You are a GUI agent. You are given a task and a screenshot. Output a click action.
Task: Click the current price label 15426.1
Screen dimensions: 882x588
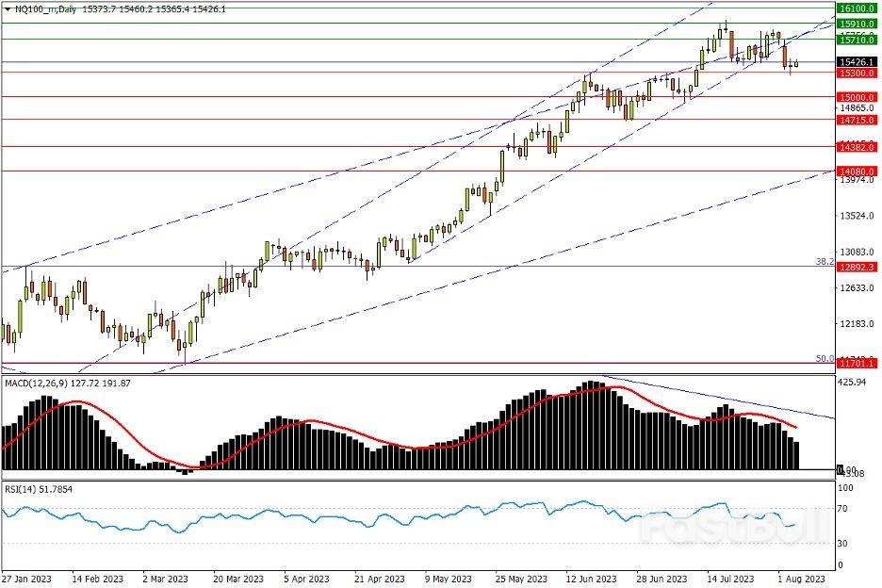click(x=857, y=62)
